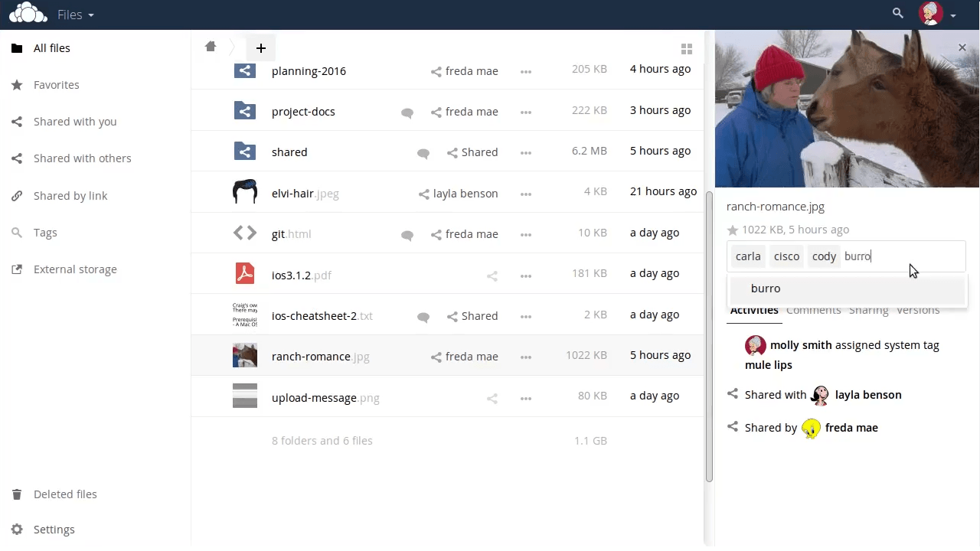Open External storage in the sidebar
This screenshot has width=980, height=551.
(x=75, y=269)
